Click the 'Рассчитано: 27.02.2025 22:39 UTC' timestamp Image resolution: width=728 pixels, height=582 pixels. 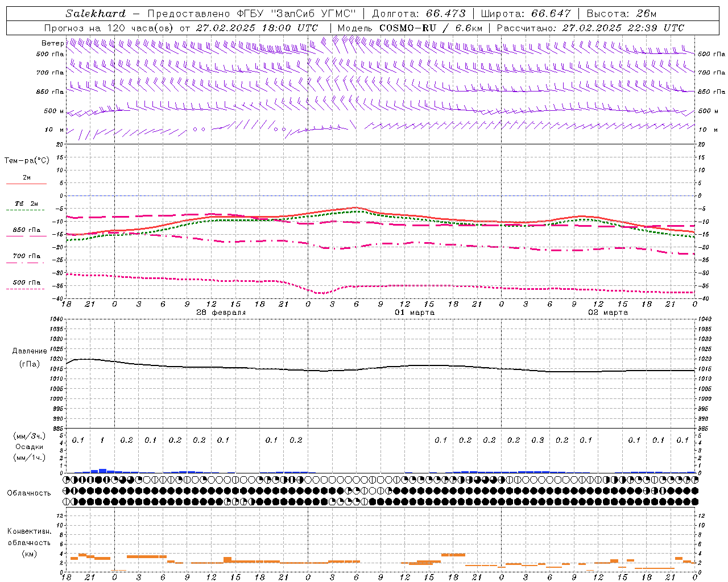point(590,28)
